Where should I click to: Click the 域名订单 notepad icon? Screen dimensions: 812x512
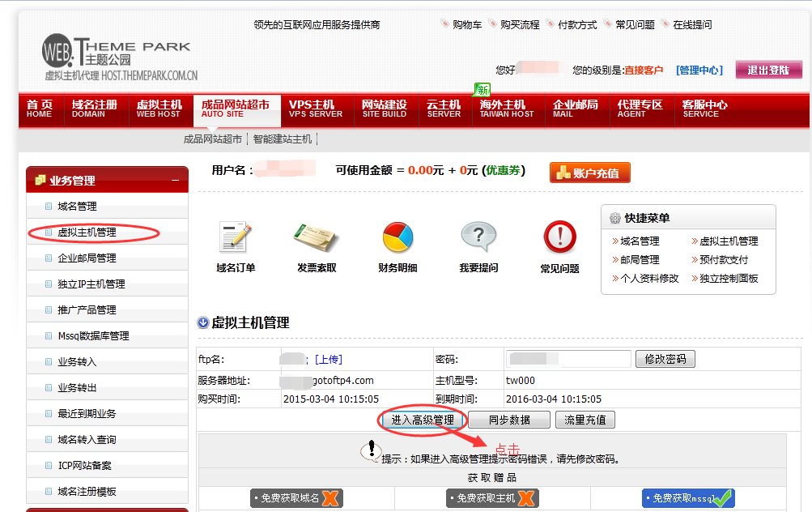pos(236,238)
